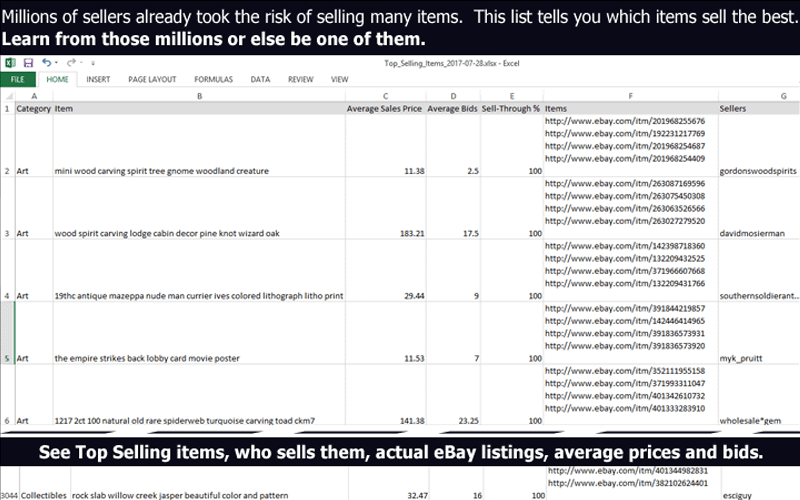The image size is (800, 500).
Task: Select row 1 header
Action: click(8, 109)
